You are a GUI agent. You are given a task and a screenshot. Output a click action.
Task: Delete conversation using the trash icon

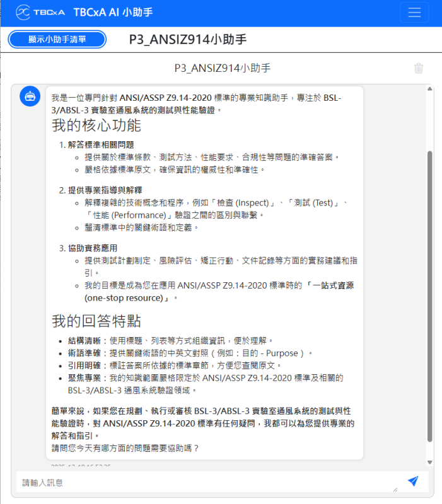[419, 68]
